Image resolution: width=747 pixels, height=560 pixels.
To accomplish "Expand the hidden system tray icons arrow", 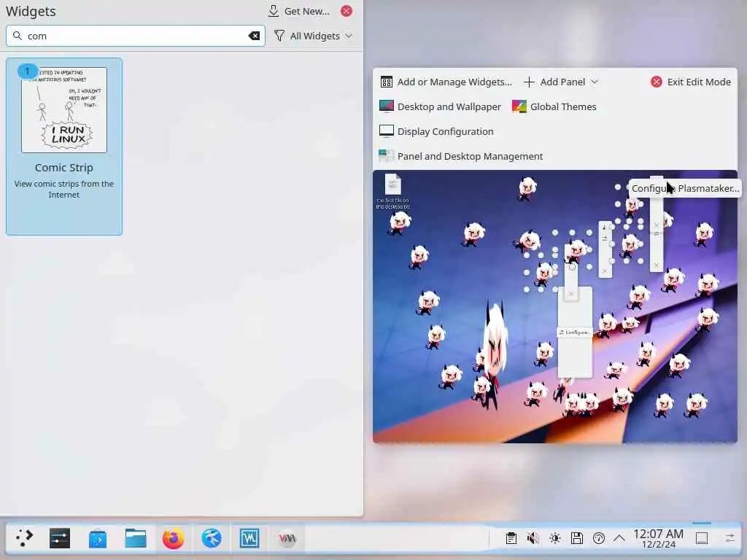I will pyautogui.click(x=619, y=539).
